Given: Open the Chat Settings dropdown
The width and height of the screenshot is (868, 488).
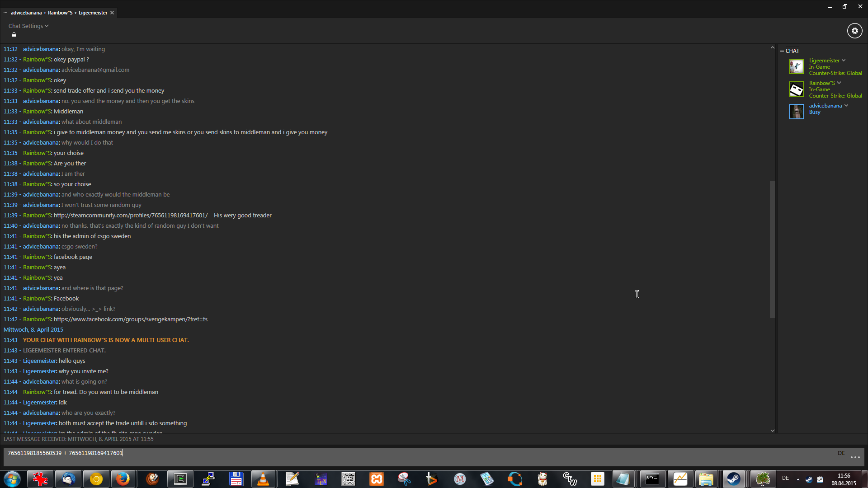Looking at the screenshot, I should [28, 26].
